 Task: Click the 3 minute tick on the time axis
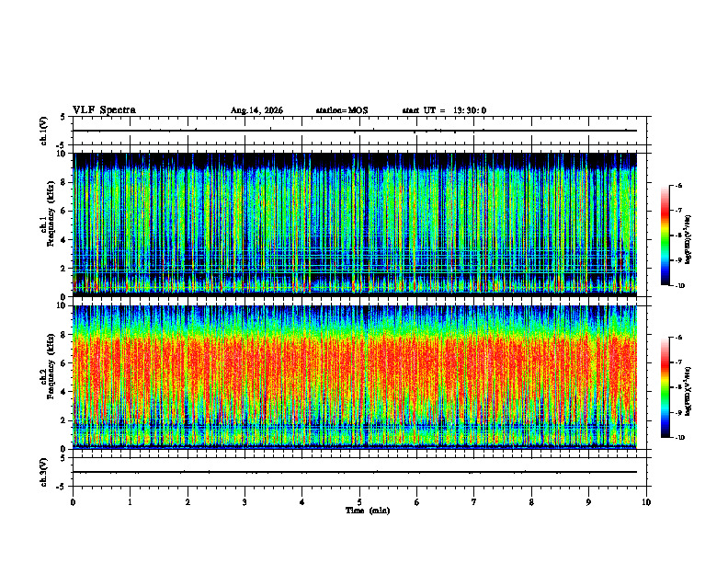pos(245,502)
